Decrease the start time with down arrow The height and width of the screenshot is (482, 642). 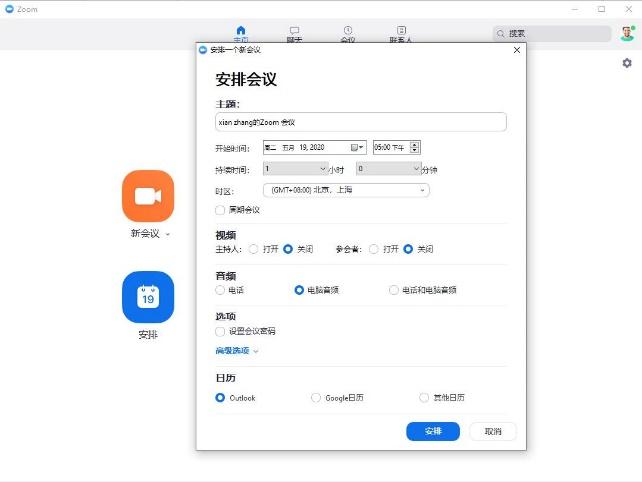(x=415, y=150)
